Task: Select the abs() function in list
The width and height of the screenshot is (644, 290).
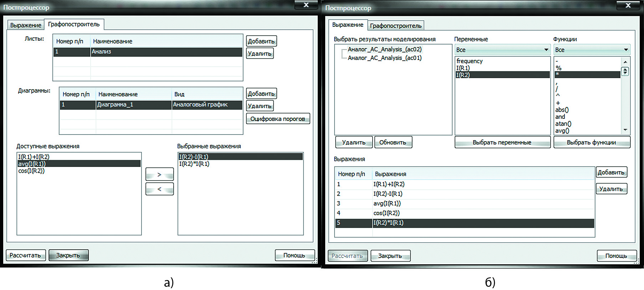Action: pos(562,110)
